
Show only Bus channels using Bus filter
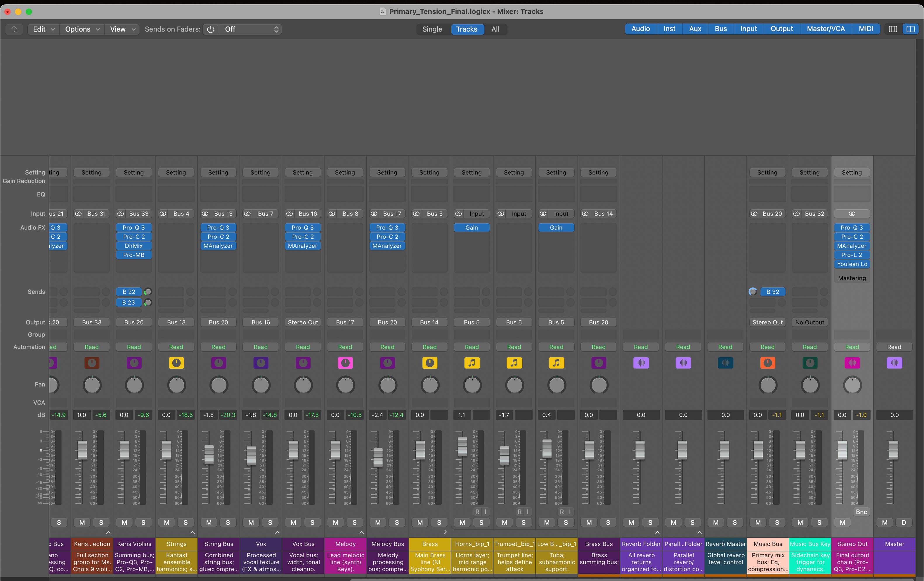click(720, 29)
